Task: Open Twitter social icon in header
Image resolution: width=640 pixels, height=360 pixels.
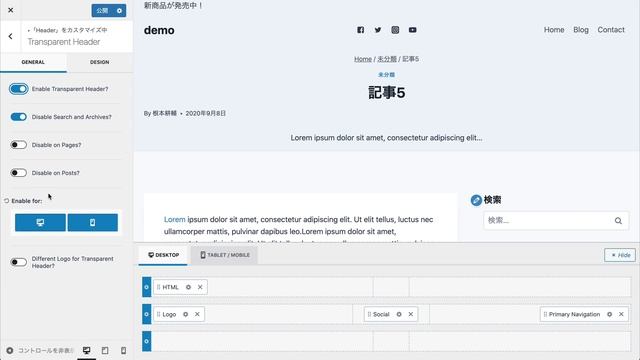Action: pos(378,30)
